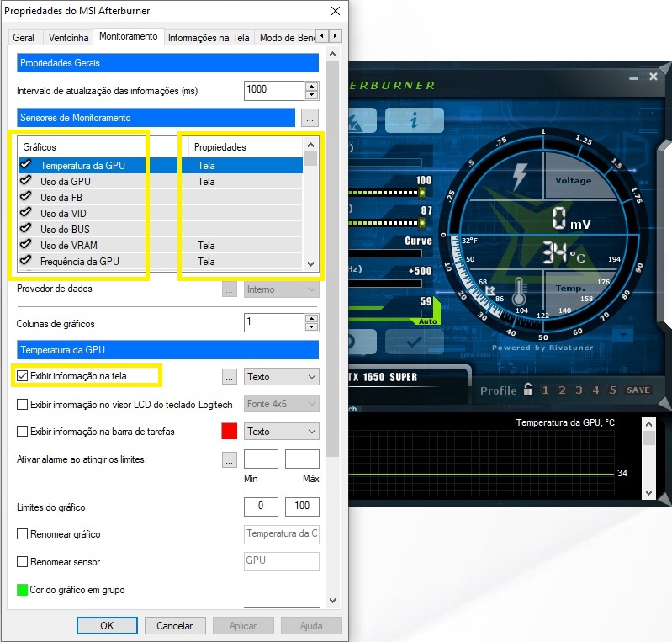Viewport: 672px width, 642px height.
Task: Click the SAVE profile button in Afterburner
Action: [638, 390]
